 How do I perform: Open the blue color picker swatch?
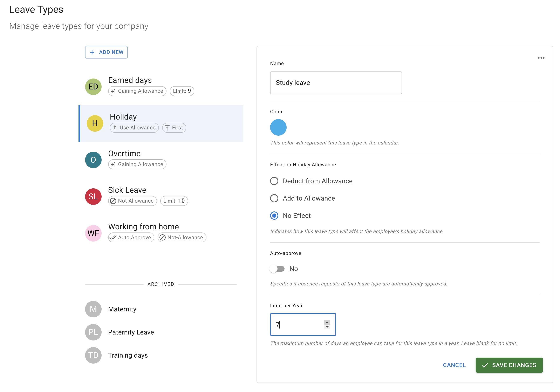(x=278, y=127)
